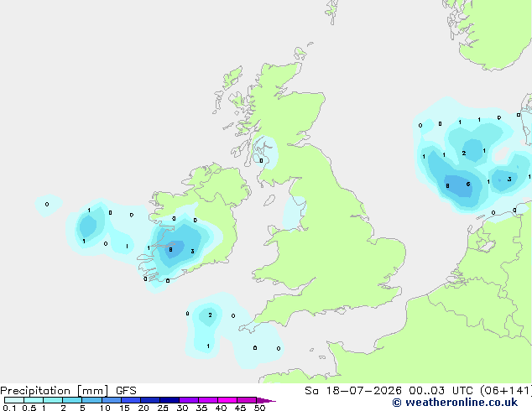Select the 5–10 mm legend swatch
This screenshot has width=532, height=411.
pyautogui.click(x=91, y=400)
